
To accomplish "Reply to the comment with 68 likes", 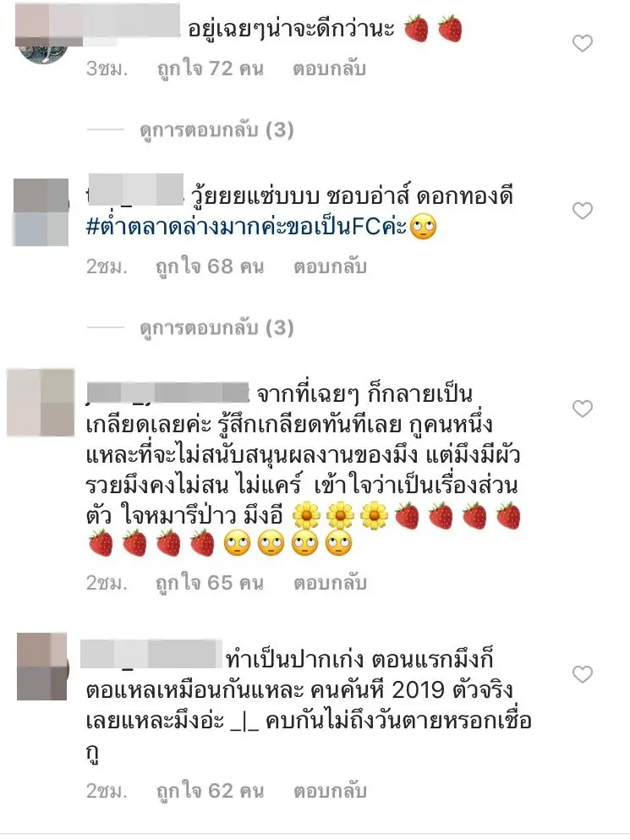I will coord(330,266).
